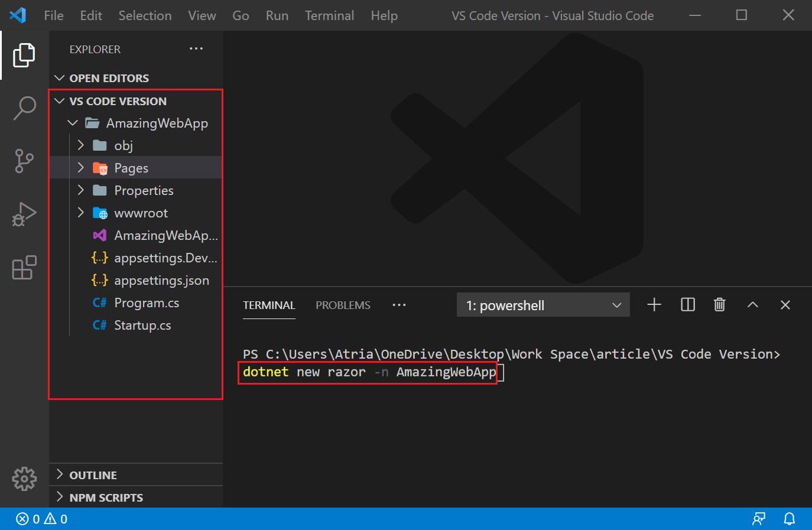812x530 pixels.
Task: Open the powershell terminal selector dropdown
Action: coord(543,305)
